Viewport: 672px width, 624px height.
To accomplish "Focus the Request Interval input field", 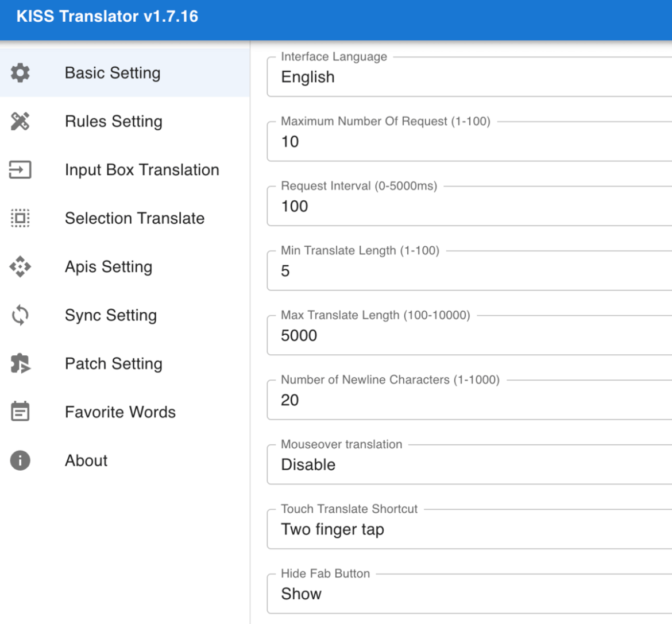I will (x=469, y=207).
